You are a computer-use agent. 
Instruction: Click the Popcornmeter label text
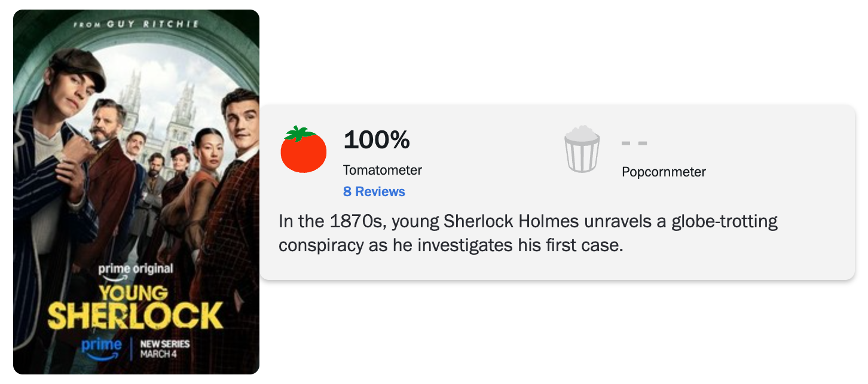coord(664,172)
